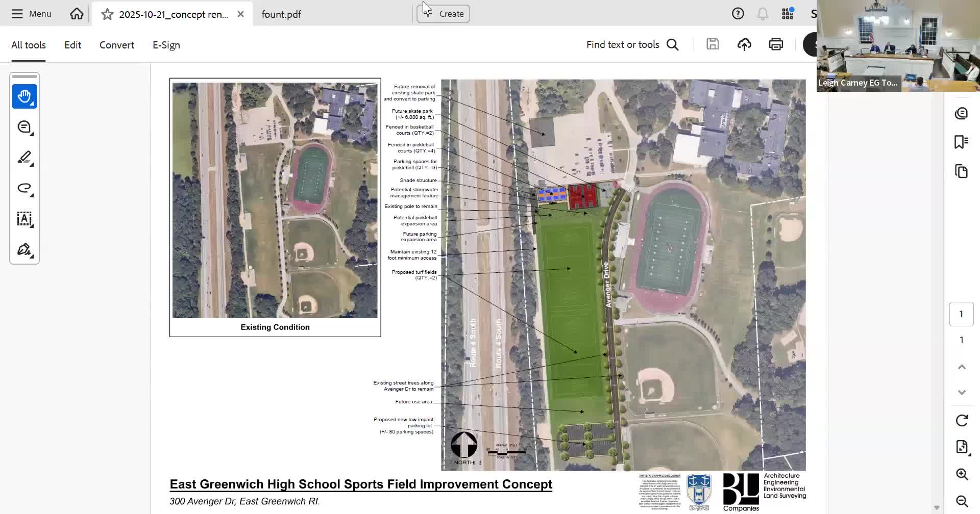Print the concept render PDF

click(x=775, y=44)
